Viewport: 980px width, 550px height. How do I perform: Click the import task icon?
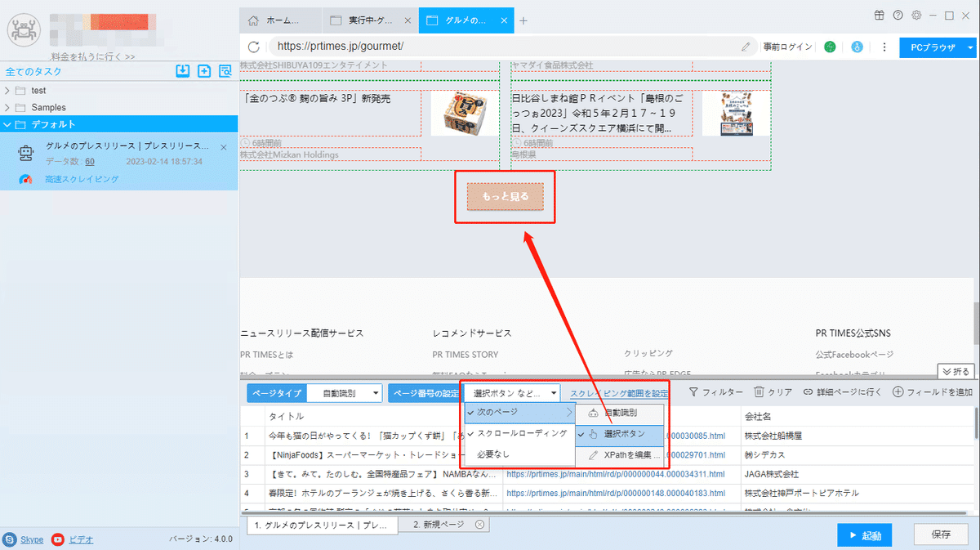pos(183,71)
